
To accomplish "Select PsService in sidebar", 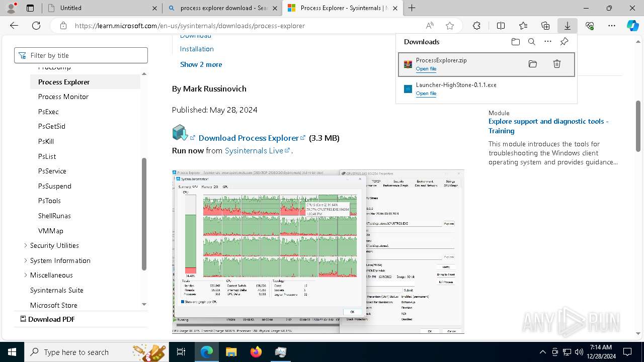I will 52,171.
